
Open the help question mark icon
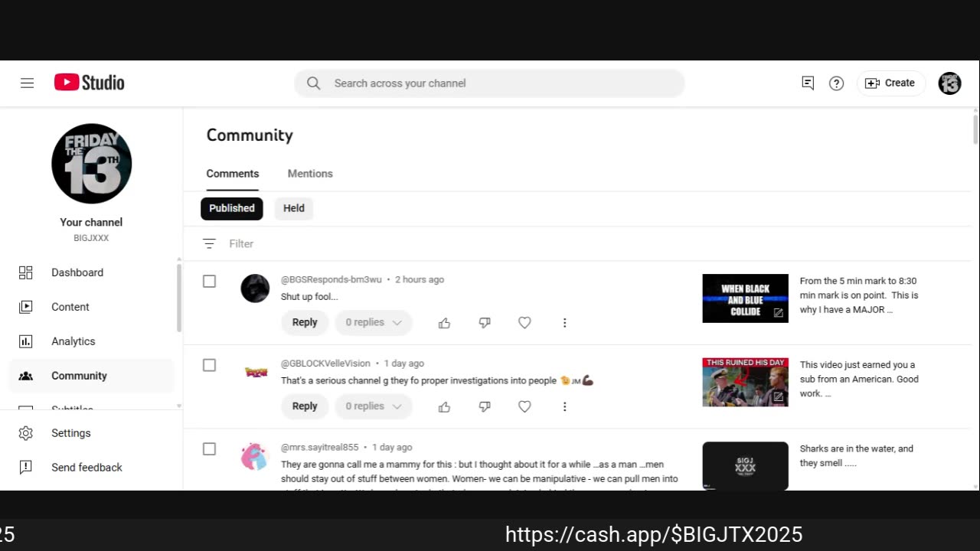point(836,83)
